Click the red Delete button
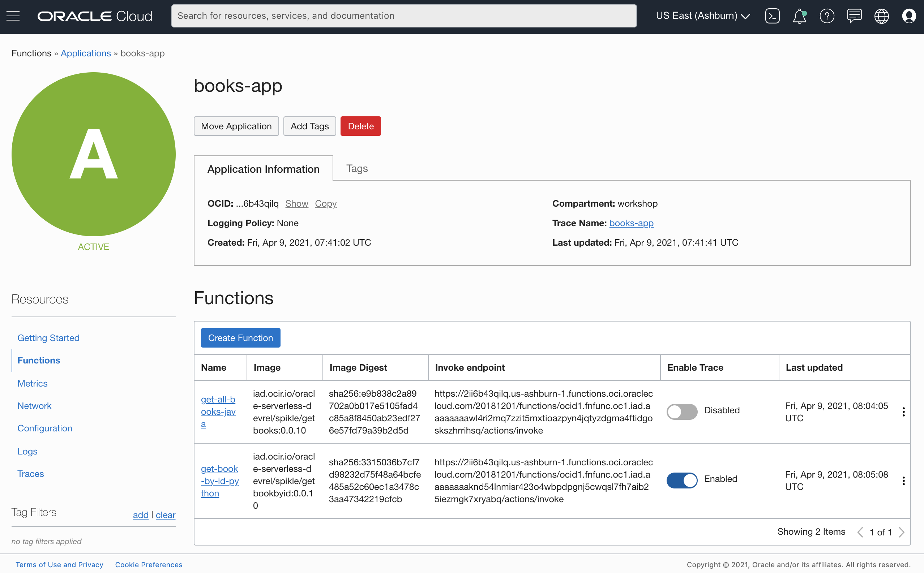This screenshot has height=573, width=924. pyautogui.click(x=360, y=126)
